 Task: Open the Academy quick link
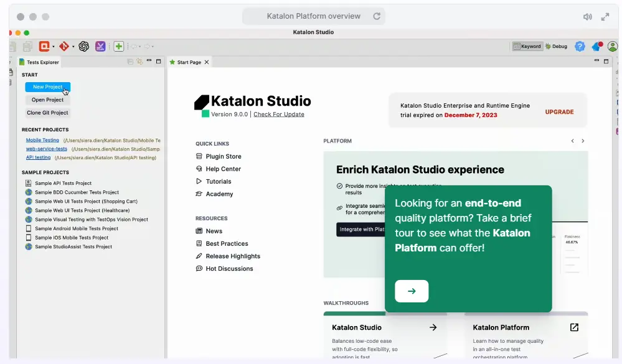point(215,194)
